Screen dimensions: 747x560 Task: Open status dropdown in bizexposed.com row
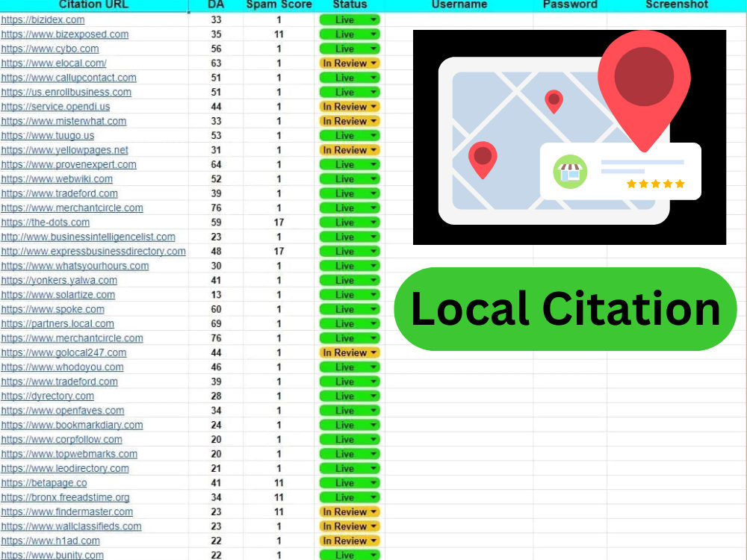[x=374, y=34]
